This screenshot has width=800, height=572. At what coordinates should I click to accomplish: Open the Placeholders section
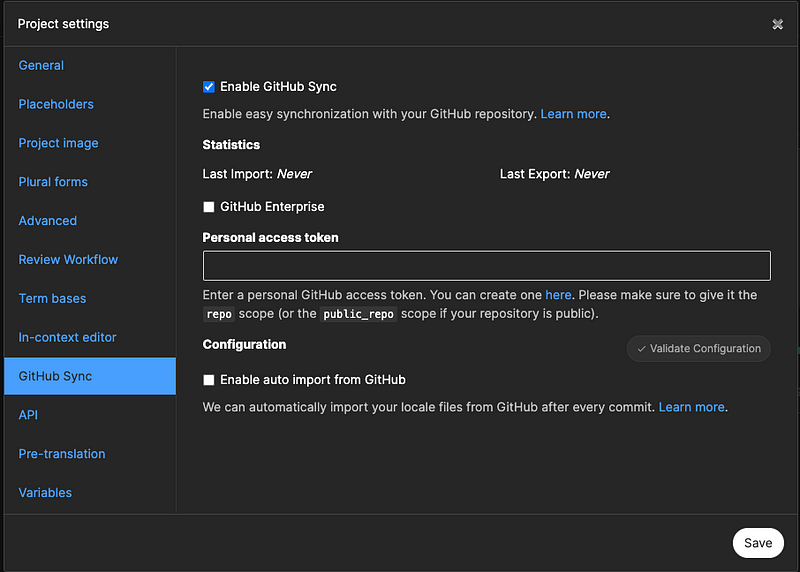pyautogui.click(x=56, y=104)
